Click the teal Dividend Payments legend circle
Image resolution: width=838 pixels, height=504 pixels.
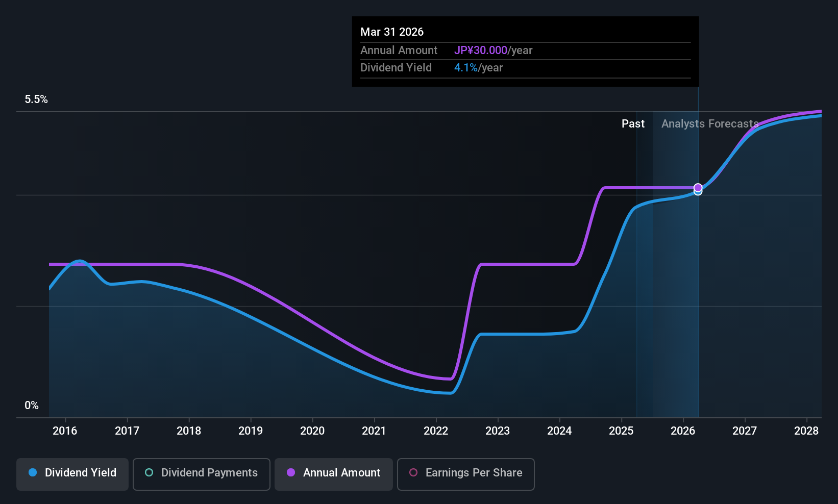click(149, 472)
